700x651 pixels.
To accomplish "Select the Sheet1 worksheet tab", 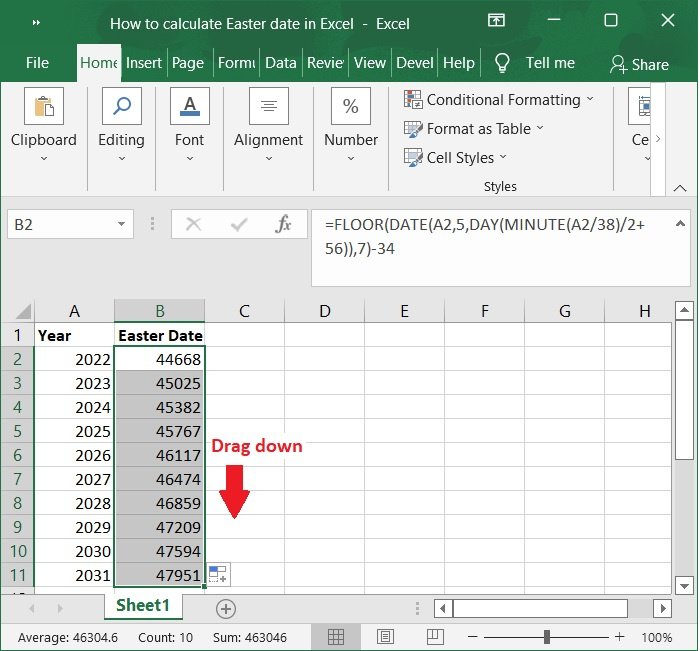I will coord(143,606).
